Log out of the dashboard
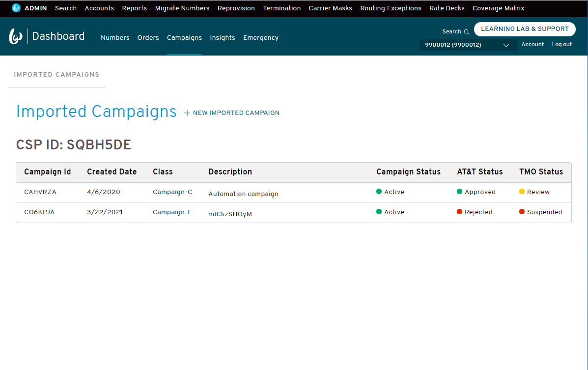Image resolution: width=588 pixels, height=370 pixels. click(x=562, y=44)
